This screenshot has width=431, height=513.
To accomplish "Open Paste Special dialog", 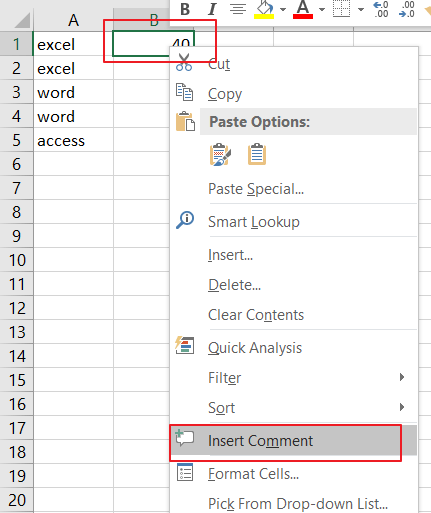I will tap(256, 189).
